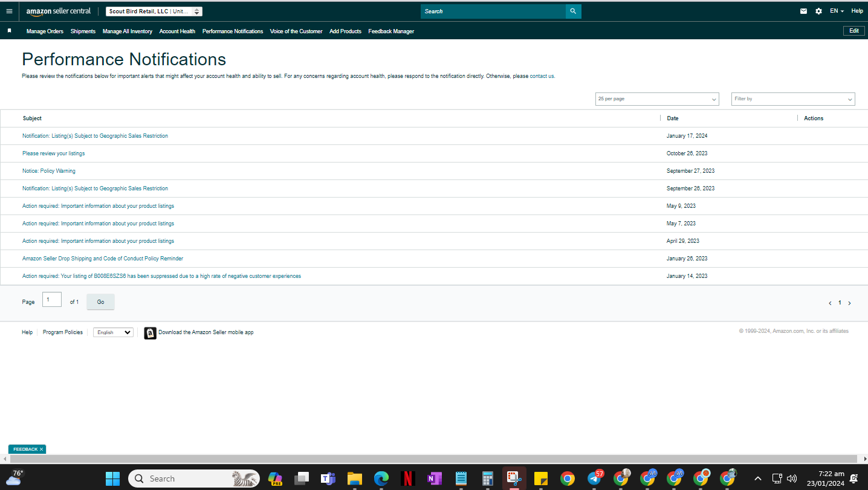Click the Windows taskbar search box
Viewport: 868px width, 490px height.
pos(194,479)
